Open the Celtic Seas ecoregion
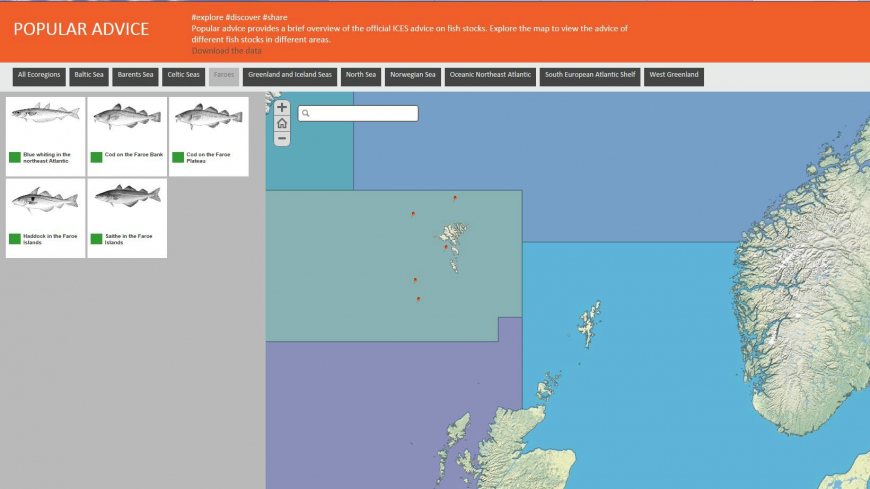This screenshot has width=870, height=489. [184, 77]
